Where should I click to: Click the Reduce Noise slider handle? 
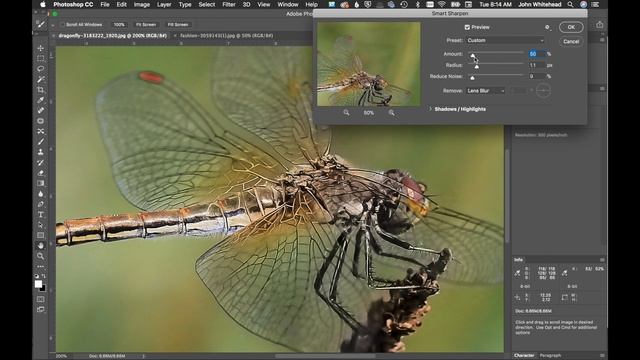pos(472,78)
